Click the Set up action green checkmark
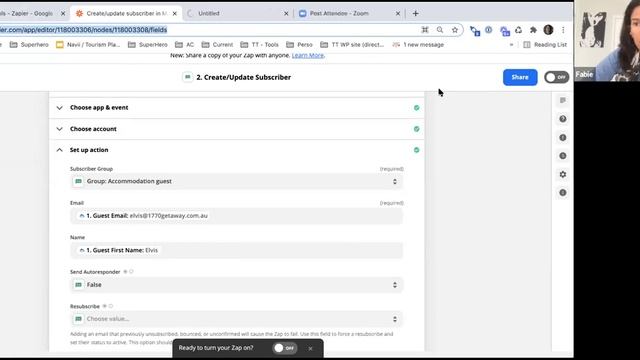640x360 pixels. [x=416, y=150]
